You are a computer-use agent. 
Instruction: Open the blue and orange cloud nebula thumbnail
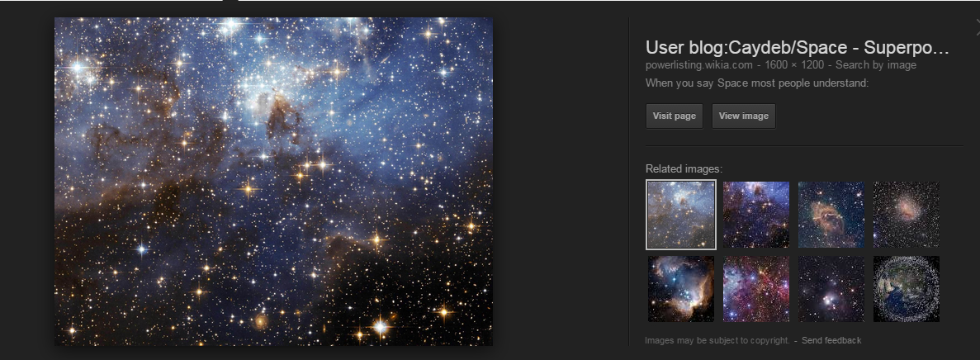click(x=681, y=289)
